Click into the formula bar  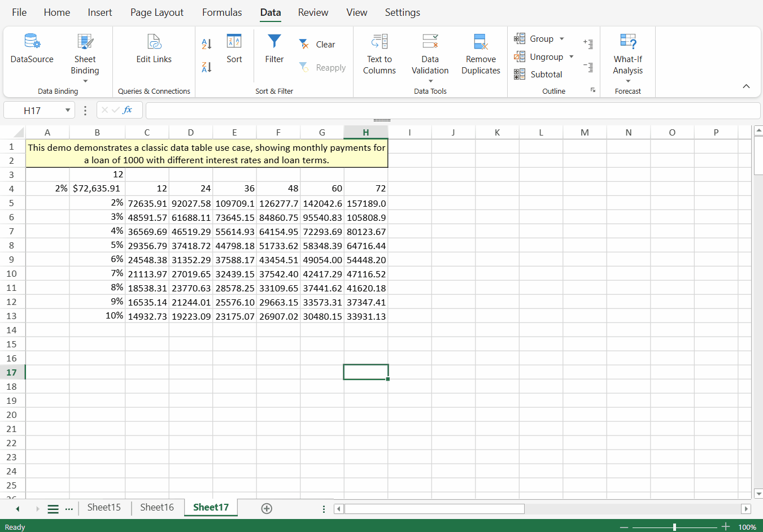point(453,111)
